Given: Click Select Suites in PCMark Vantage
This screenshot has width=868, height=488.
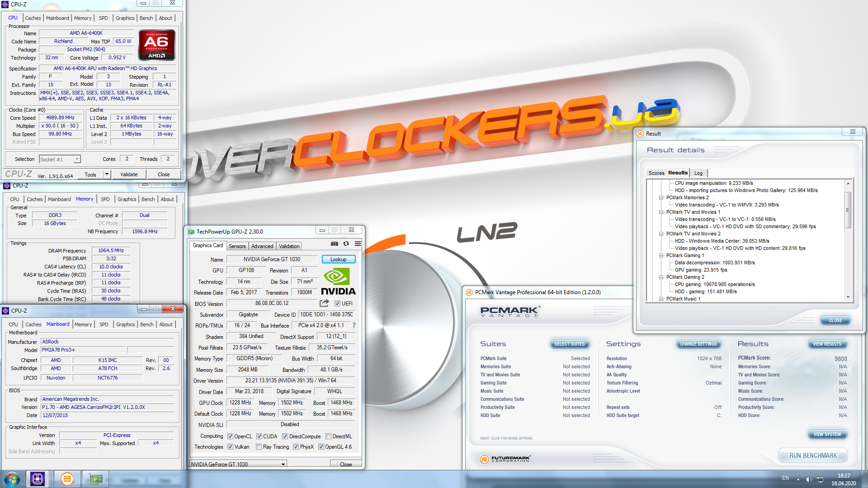Looking at the screenshot, I should tap(570, 344).
